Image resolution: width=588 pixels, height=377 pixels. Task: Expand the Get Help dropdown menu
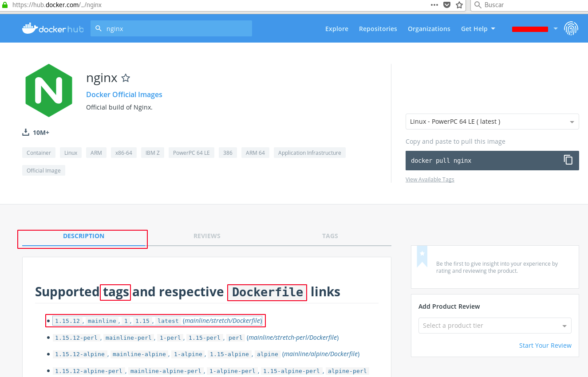(478, 29)
